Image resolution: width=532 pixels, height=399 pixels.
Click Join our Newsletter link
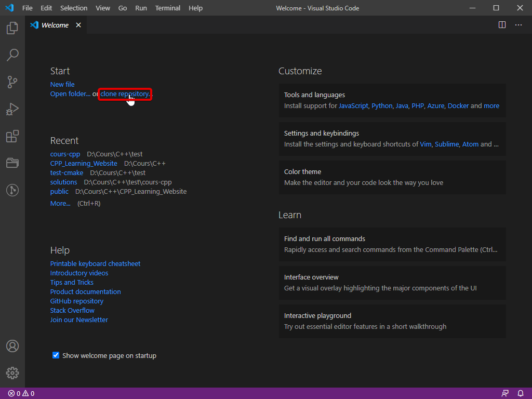click(79, 320)
